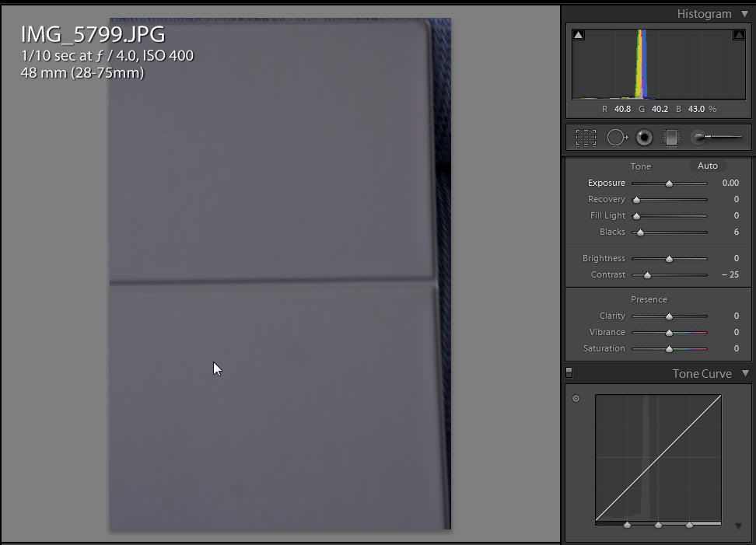Expand Tone Curve region sliders triangle
This screenshot has height=545, width=756.
738,526
